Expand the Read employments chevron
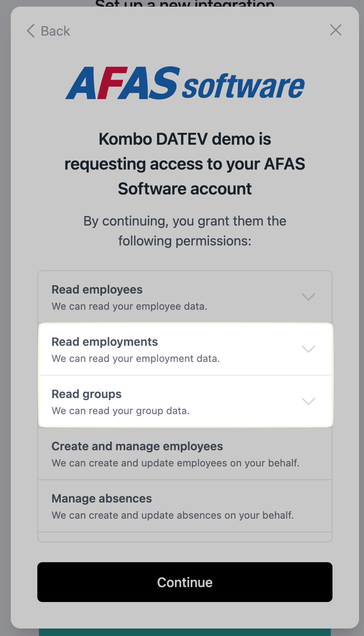 point(308,349)
